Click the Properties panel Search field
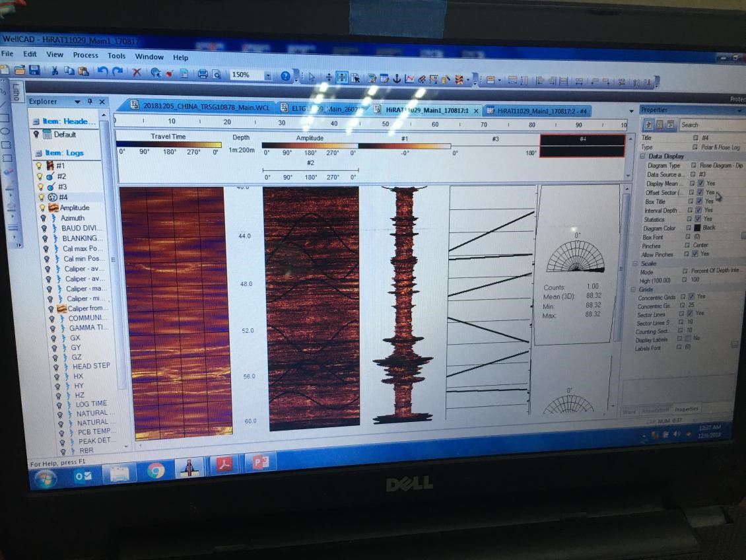This screenshot has height=560, width=746. coord(710,125)
